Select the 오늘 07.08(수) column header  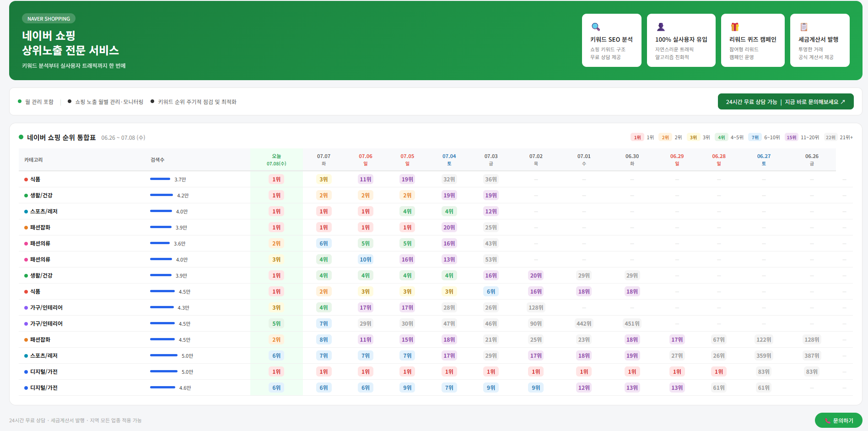(x=276, y=160)
